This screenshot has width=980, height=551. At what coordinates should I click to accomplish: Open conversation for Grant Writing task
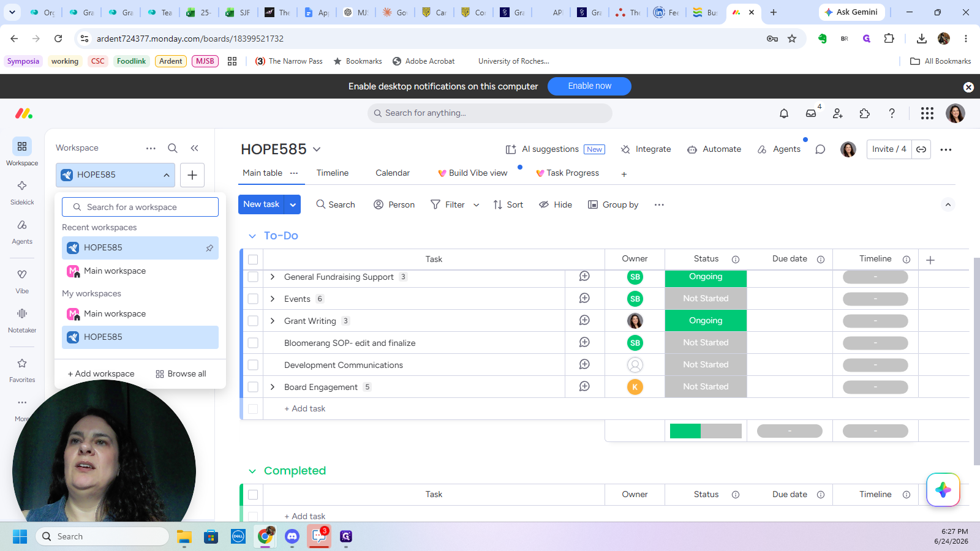coord(584,321)
